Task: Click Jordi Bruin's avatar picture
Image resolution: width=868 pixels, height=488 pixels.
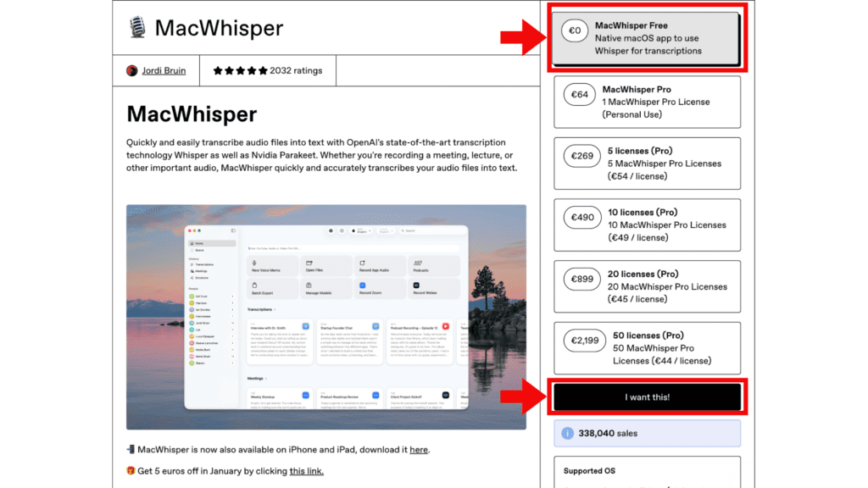Action: coord(131,71)
